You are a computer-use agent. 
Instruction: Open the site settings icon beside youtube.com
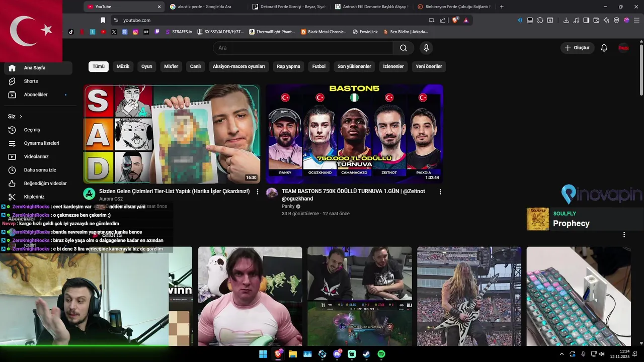[116, 20]
